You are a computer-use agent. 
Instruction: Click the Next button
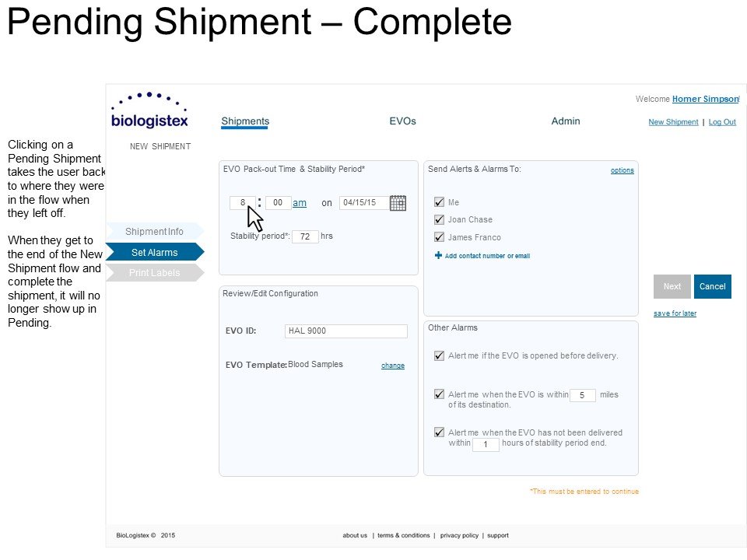tap(672, 287)
